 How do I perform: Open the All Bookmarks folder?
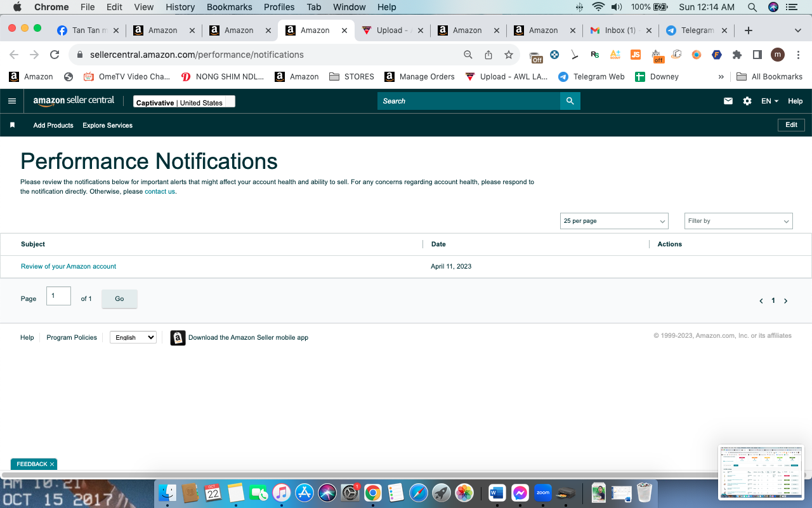[x=769, y=77]
